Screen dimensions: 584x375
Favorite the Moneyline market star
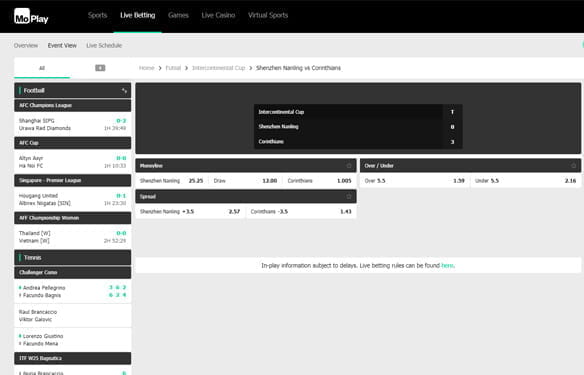tap(349, 166)
